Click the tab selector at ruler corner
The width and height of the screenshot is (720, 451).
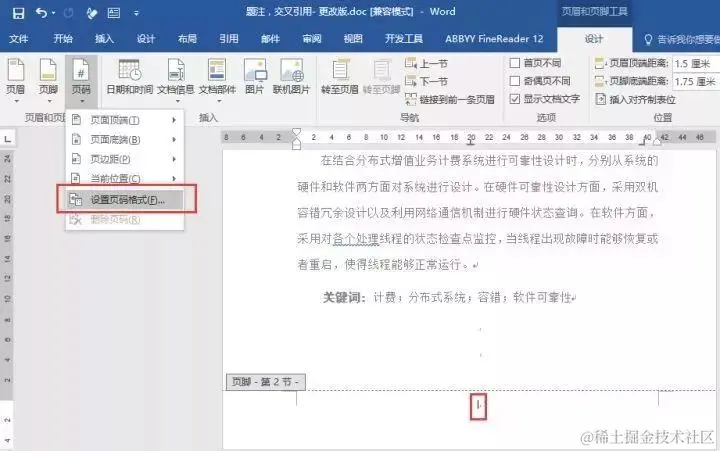click(7, 139)
